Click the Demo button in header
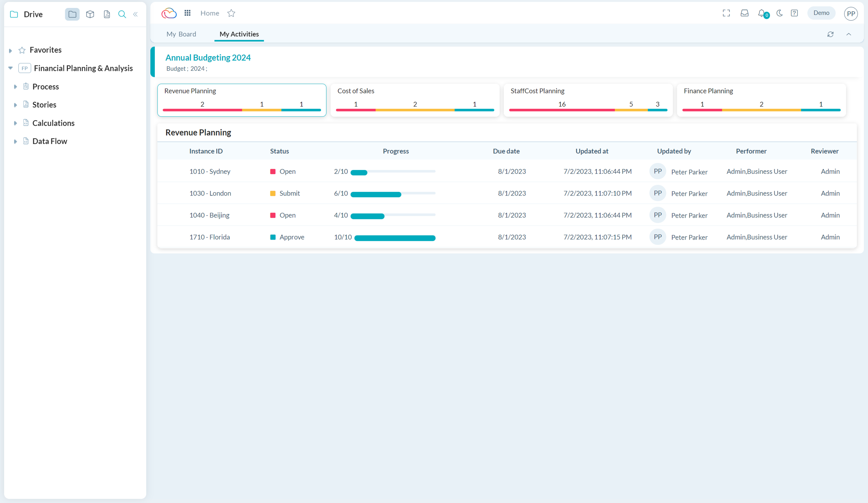 (x=821, y=13)
